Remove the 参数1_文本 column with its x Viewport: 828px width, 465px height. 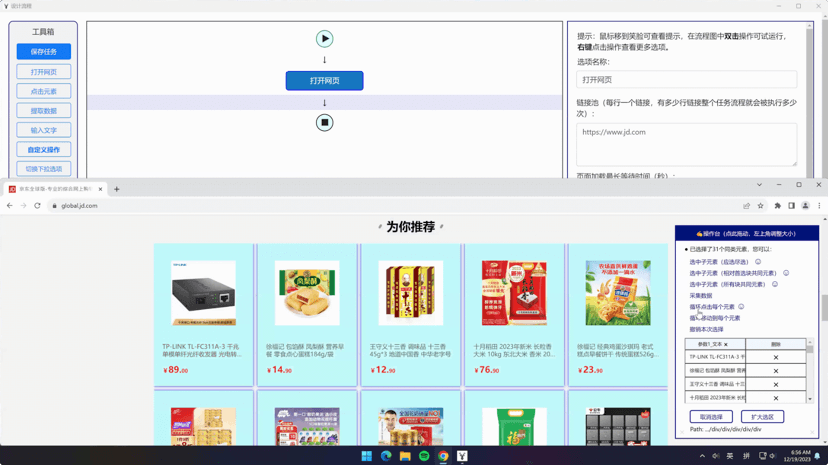tap(726, 345)
